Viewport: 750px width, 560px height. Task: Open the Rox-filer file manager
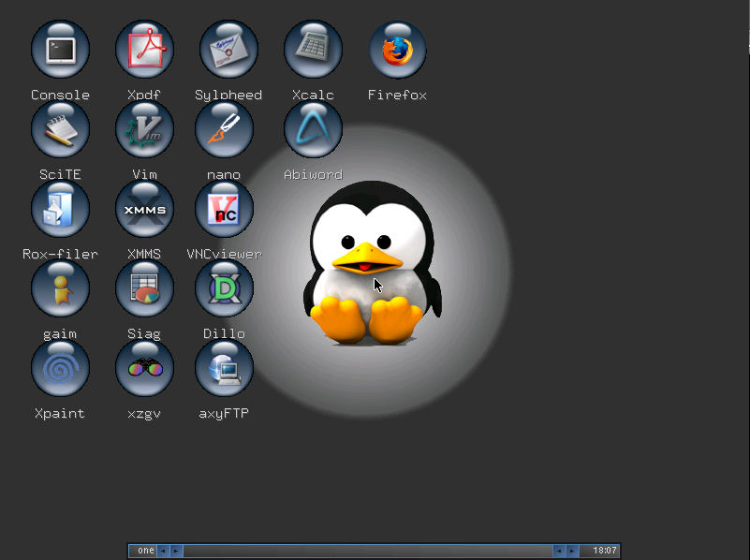coord(60,208)
